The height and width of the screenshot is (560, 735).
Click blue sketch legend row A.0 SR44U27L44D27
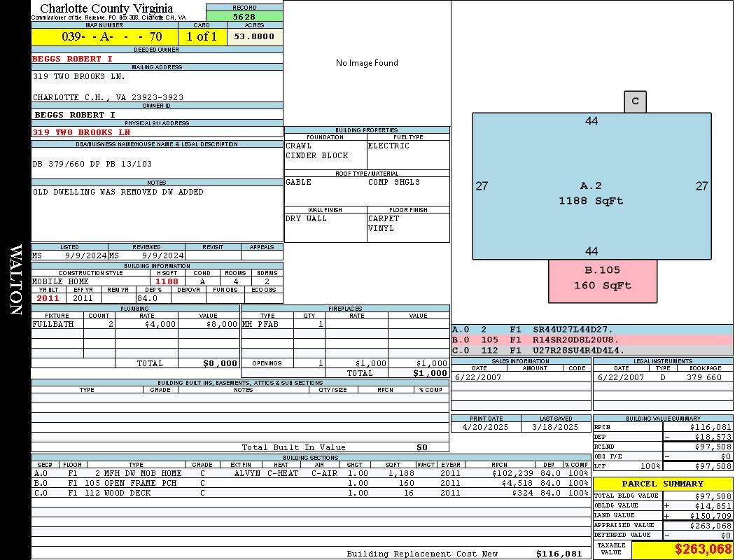click(x=592, y=330)
